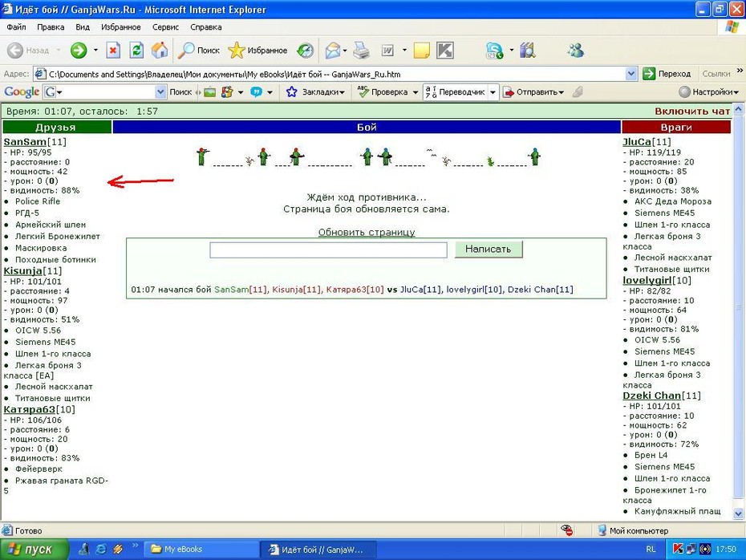Click the pop-up blocker icon in status bar
This screenshot has width=746, height=560.
coord(566,530)
